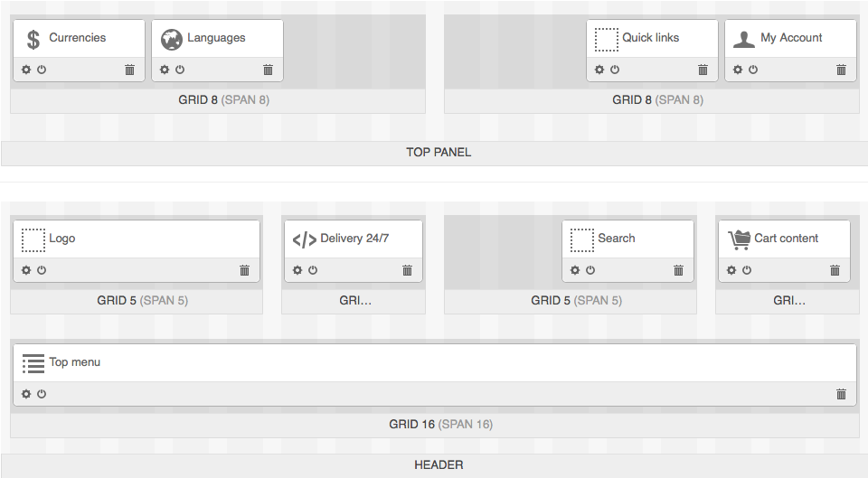Remove the My Account widget
The image size is (868, 478).
841,70
